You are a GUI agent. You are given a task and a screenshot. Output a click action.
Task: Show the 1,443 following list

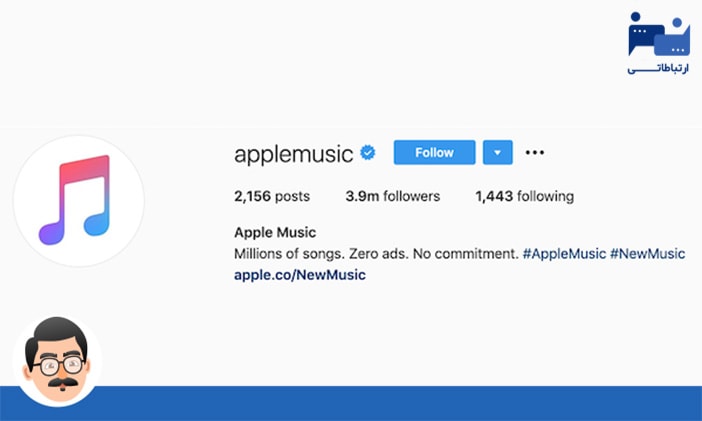pos(524,196)
